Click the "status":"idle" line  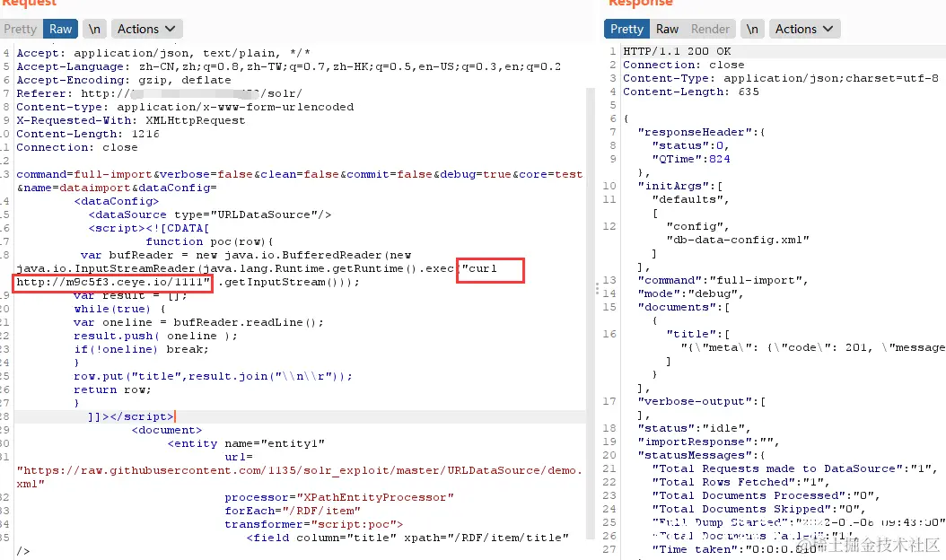pyautogui.click(x=694, y=428)
